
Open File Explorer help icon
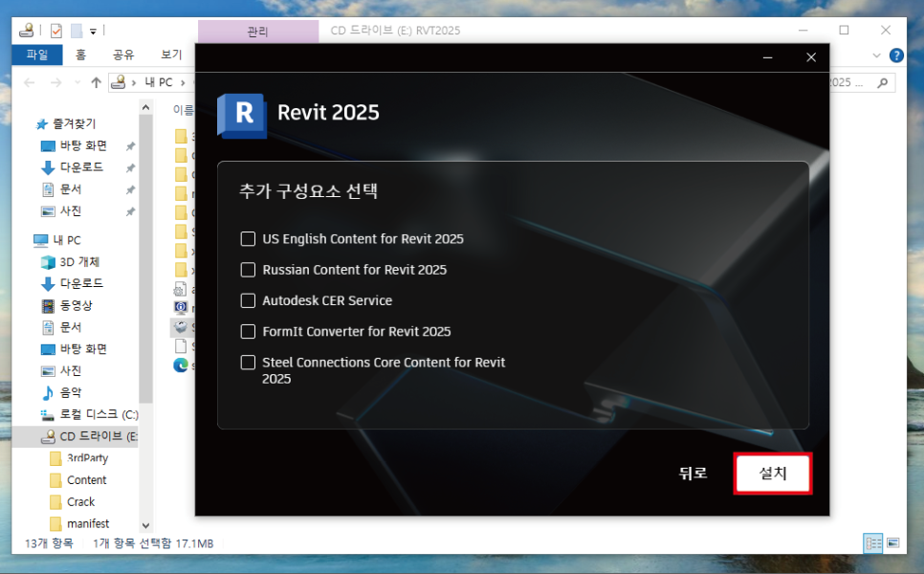(x=896, y=55)
